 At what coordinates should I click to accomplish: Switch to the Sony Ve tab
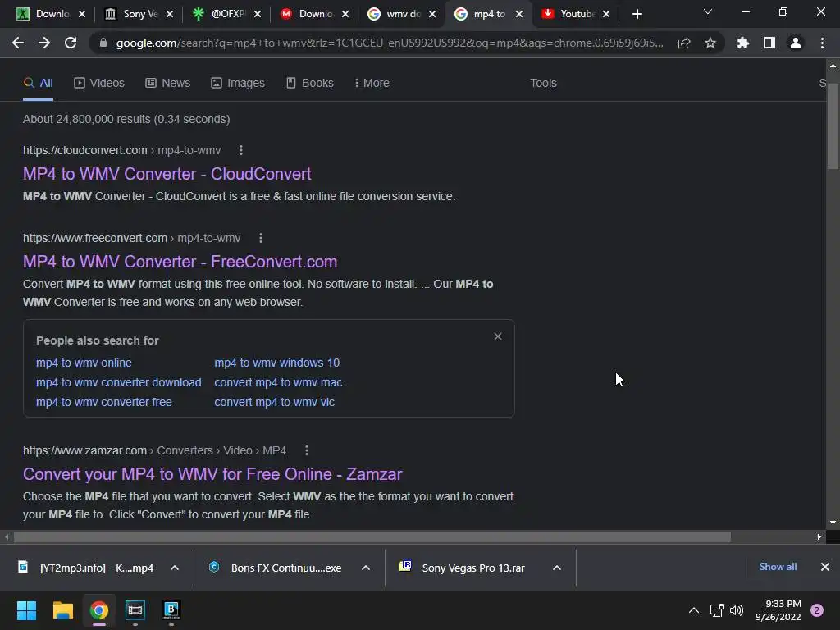click(139, 14)
